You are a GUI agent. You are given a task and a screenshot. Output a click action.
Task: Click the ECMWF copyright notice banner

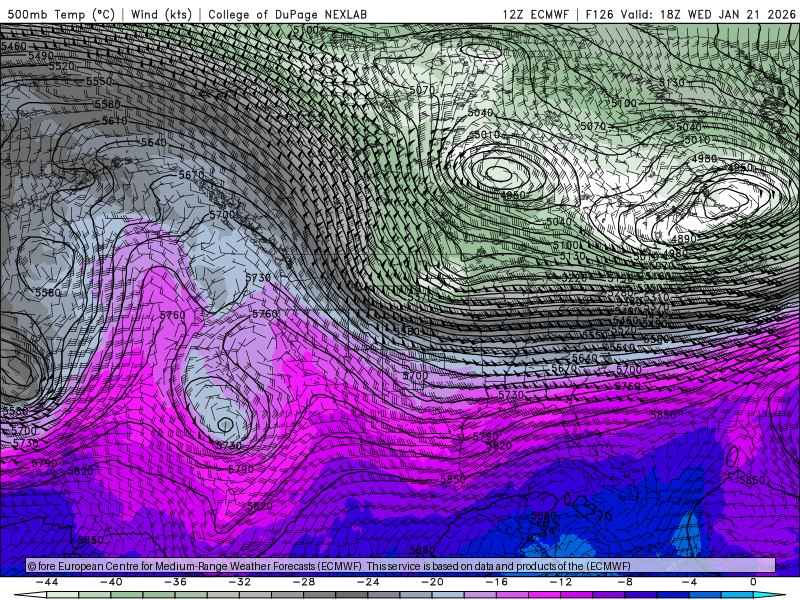(x=401, y=566)
